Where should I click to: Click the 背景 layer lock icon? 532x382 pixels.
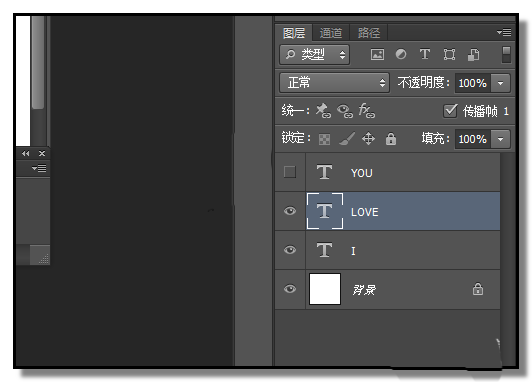tap(478, 289)
